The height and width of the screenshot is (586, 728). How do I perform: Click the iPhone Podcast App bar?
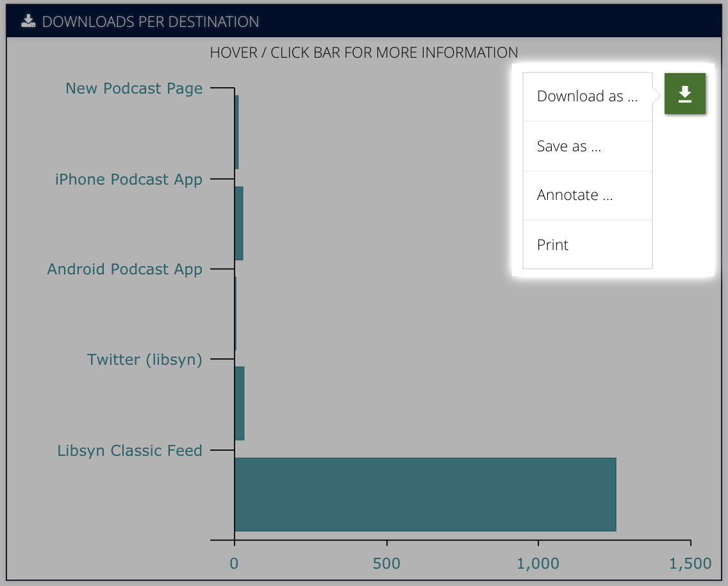click(x=239, y=223)
